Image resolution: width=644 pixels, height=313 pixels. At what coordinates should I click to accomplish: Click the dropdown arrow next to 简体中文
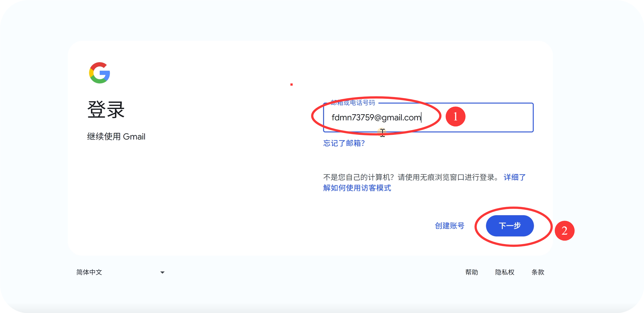(x=162, y=272)
